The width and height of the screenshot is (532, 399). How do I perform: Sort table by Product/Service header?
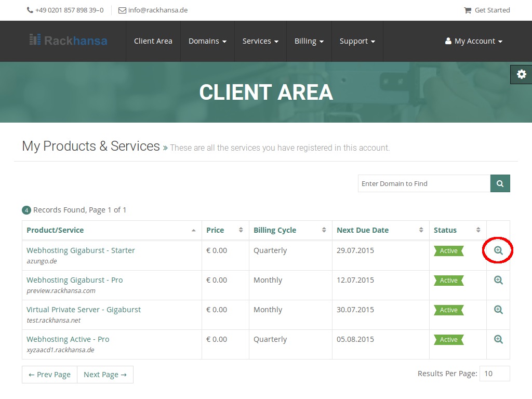coord(55,230)
